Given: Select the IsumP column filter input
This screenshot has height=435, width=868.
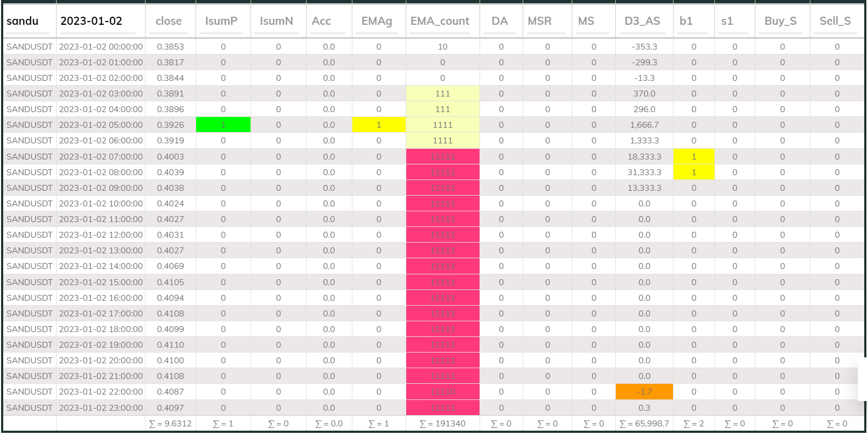Looking at the screenshot, I should (221, 22).
